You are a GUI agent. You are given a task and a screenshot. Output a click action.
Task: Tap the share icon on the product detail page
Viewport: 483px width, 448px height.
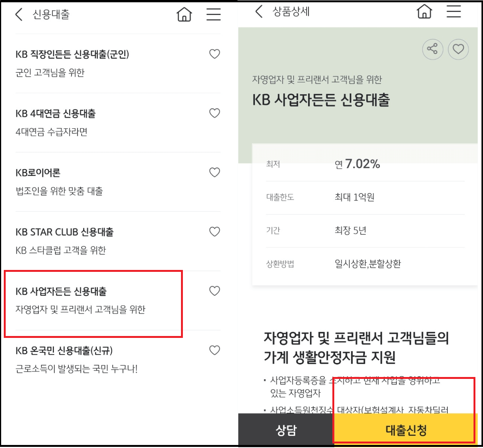tap(433, 49)
